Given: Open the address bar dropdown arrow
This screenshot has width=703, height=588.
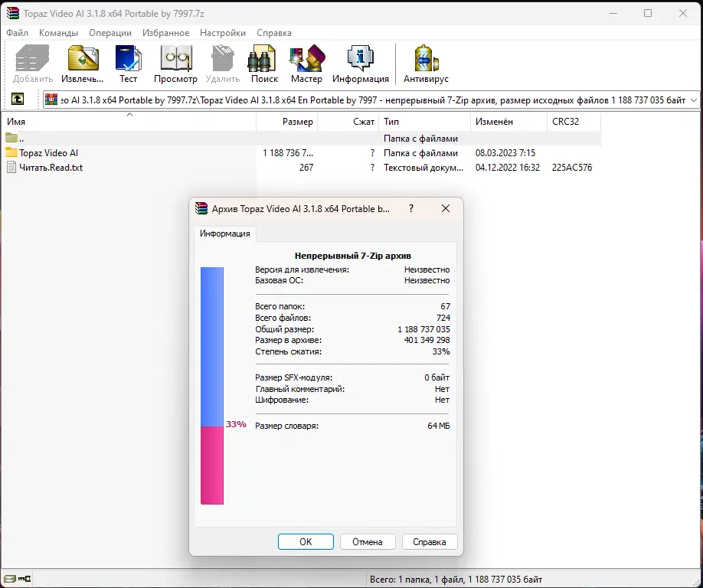Looking at the screenshot, I should [x=693, y=99].
